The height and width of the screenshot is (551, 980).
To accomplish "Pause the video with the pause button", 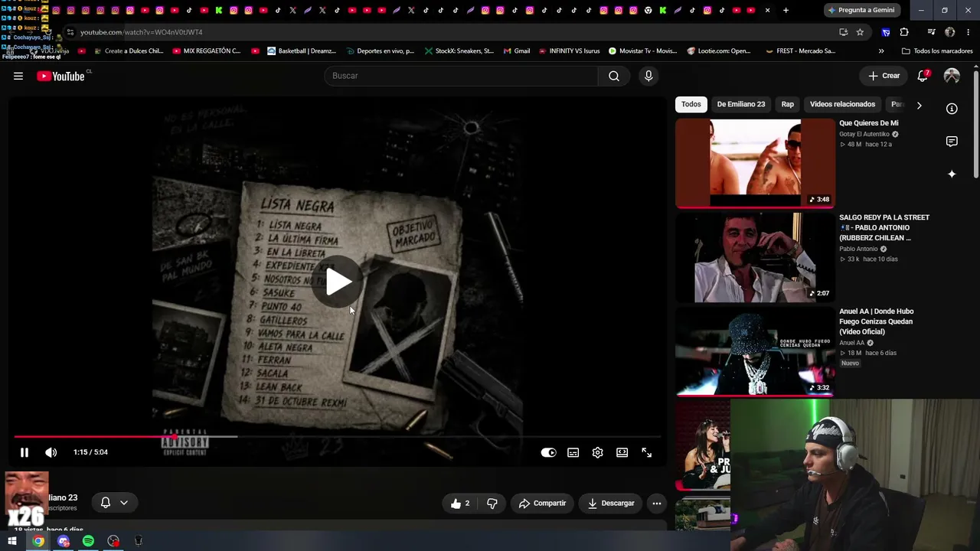I will (x=24, y=452).
